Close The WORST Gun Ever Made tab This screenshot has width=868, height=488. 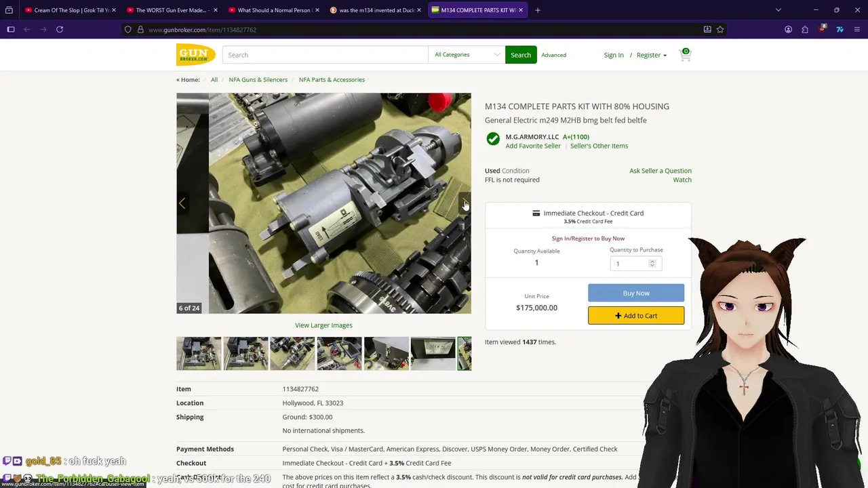point(216,10)
